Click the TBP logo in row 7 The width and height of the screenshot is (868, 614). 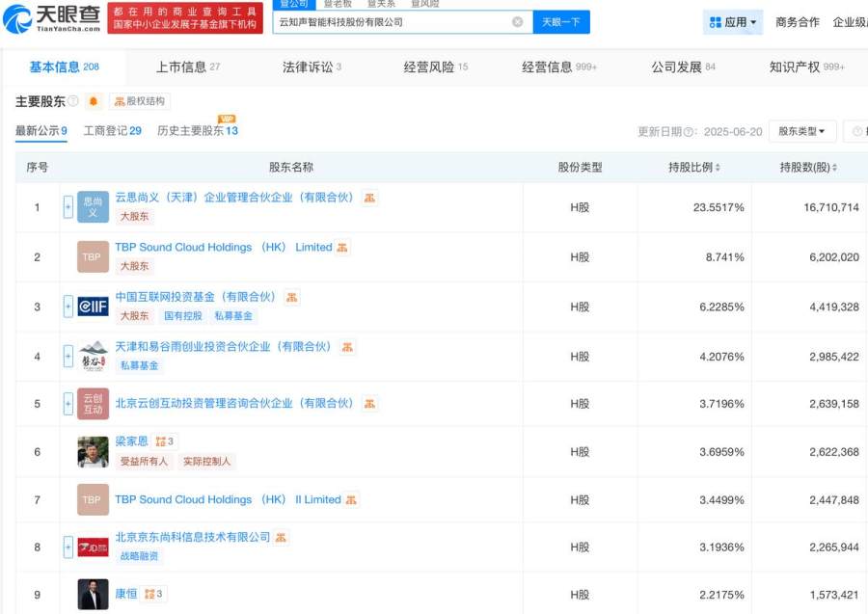93,499
